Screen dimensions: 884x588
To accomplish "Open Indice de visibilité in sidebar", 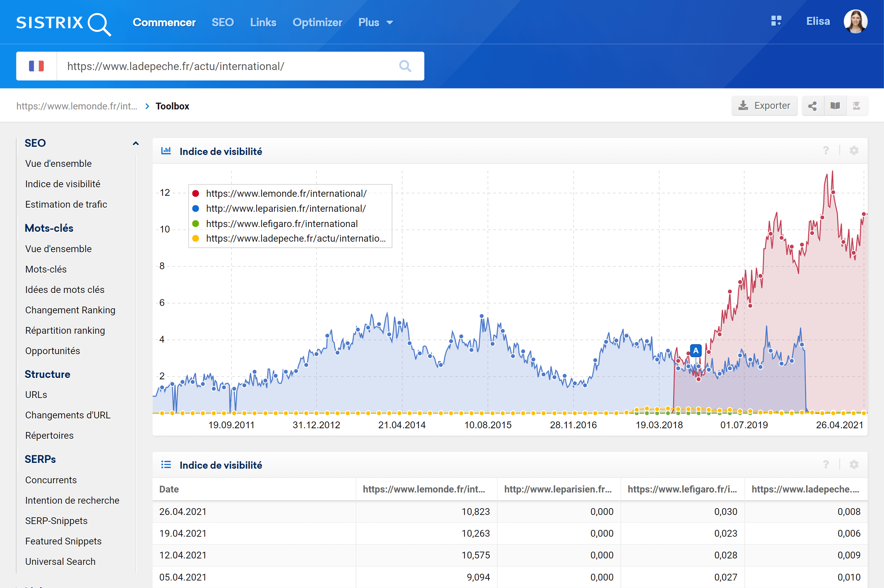I will pos(63,184).
